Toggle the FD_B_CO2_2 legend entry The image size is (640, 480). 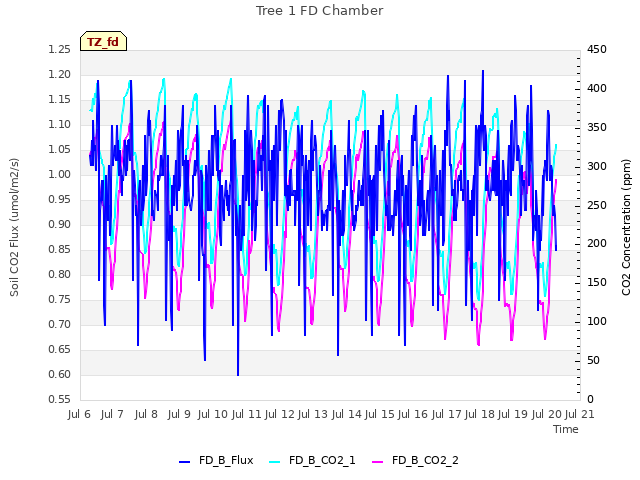pyautogui.click(x=415, y=460)
